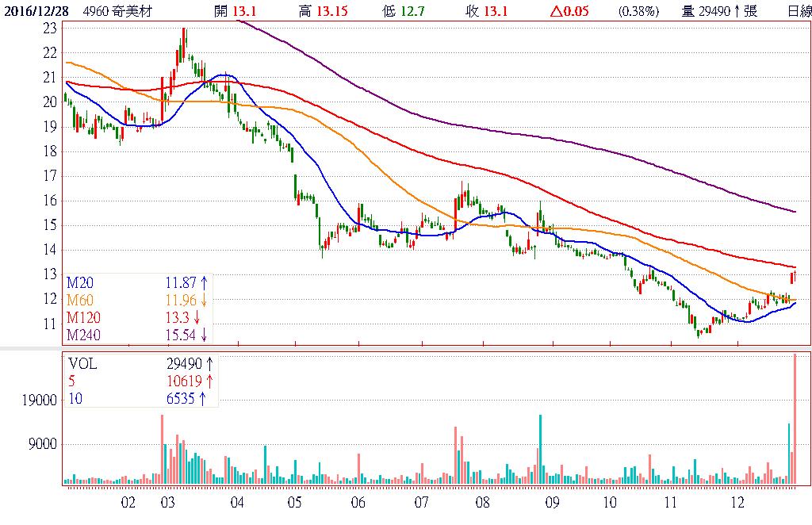812x525 pixels.
Task: Select the 08 month marker on time axis
Action: click(481, 503)
